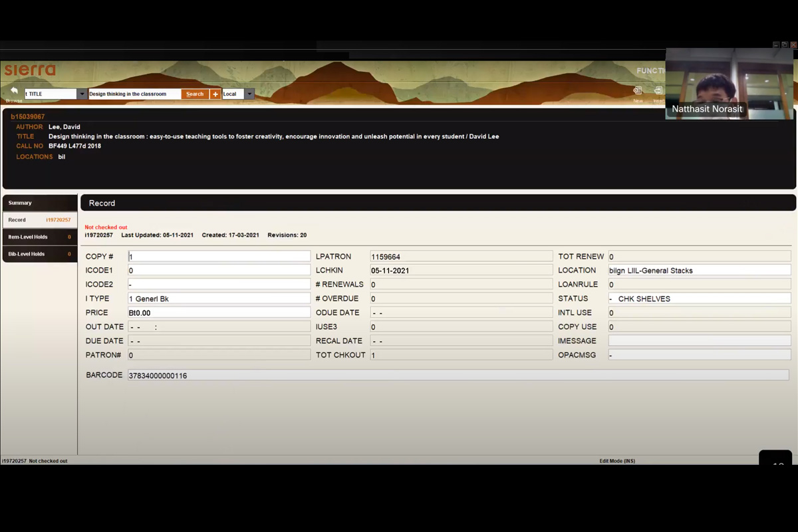Click the STATUS field showing CHK SHELVES
798x532 pixels.
pyautogui.click(x=699, y=299)
